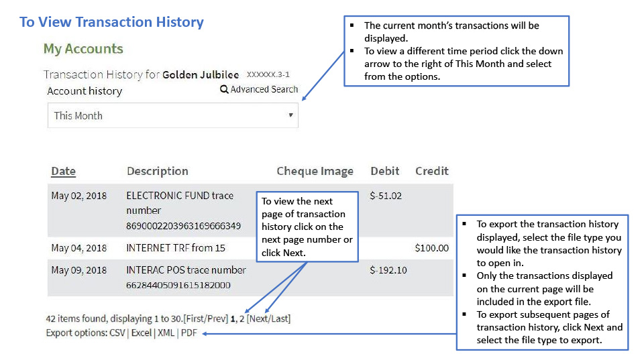Go to page 2 of results

coord(242,318)
